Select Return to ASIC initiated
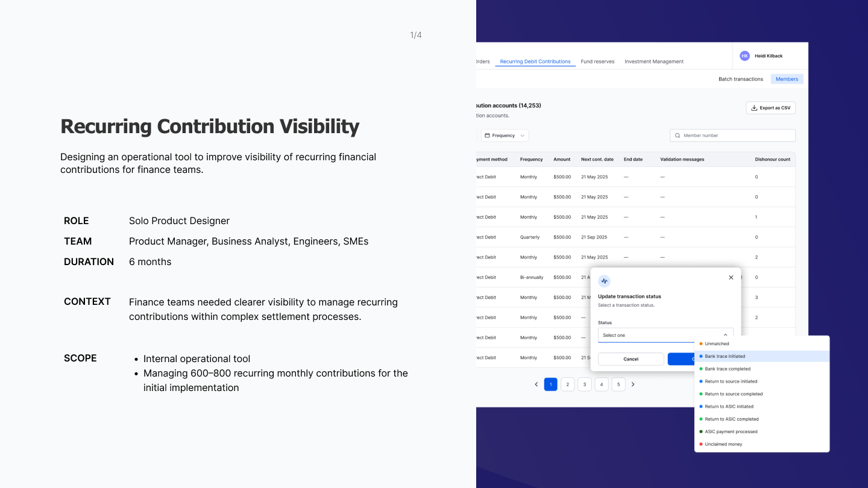 coord(762,407)
